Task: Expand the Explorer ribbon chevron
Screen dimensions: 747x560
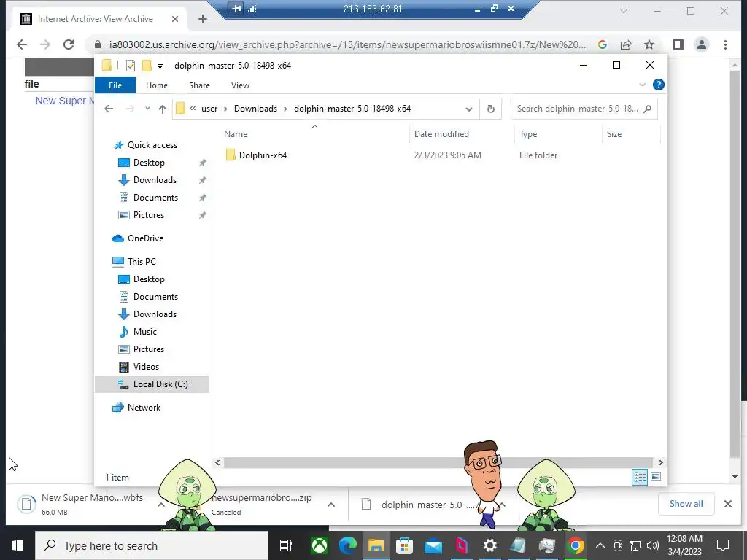Action: 642,85
